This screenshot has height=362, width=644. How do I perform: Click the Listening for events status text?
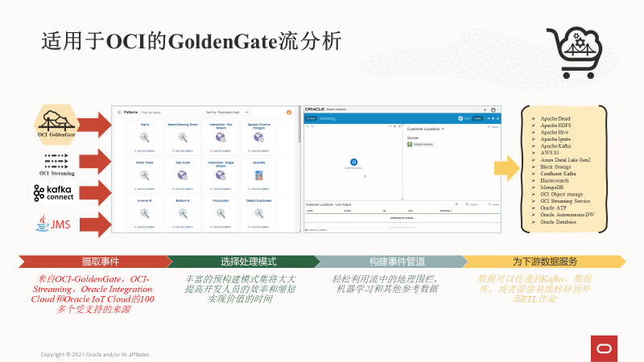point(402,218)
